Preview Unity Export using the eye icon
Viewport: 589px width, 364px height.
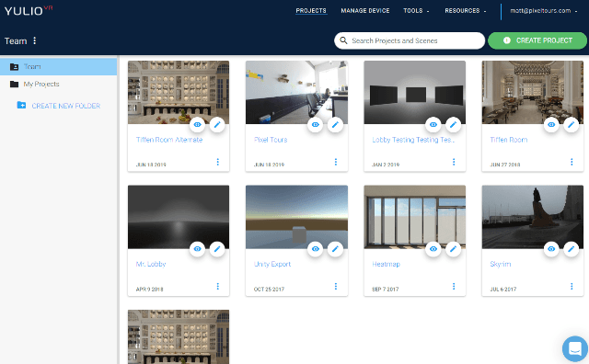[x=315, y=249]
